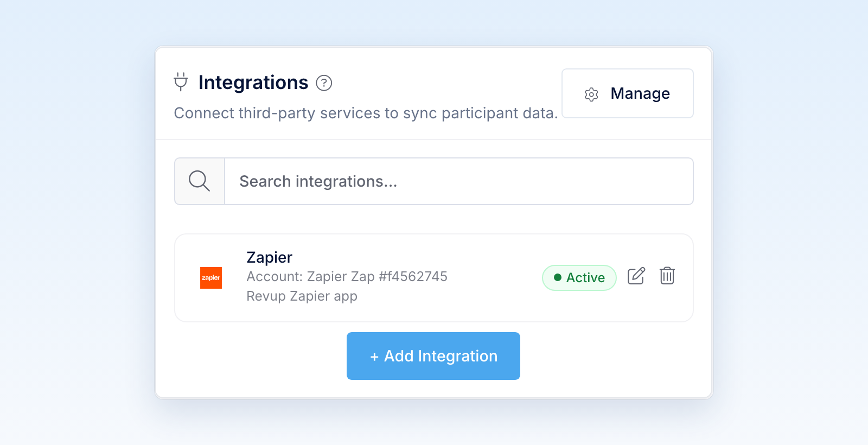Image resolution: width=868 pixels, height=445 pixels.
Task: Click the Zapier logo thumbnail
Action: coord(211,278)
